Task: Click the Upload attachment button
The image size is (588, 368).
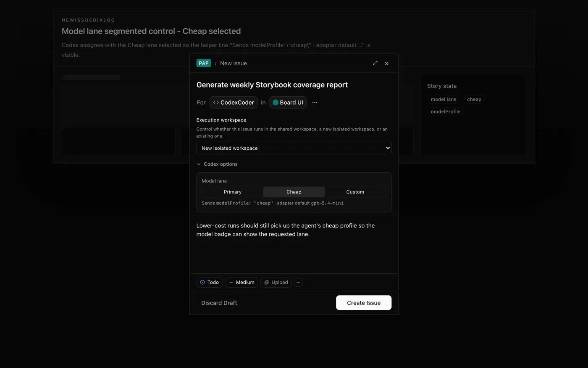Action: click(276, 282)
